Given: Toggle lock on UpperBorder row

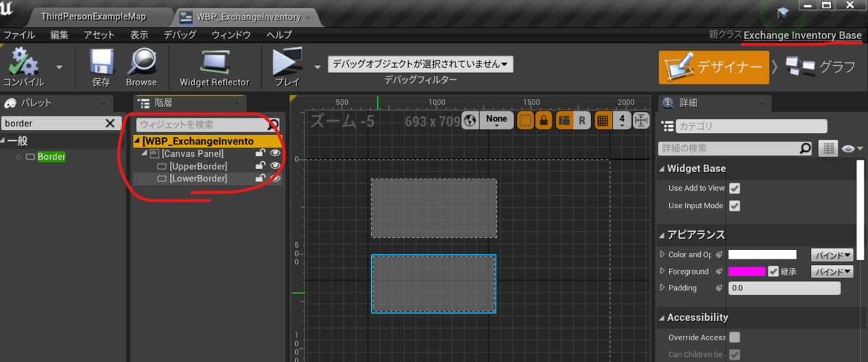Looking at the screenshot, I should point(260,166).
